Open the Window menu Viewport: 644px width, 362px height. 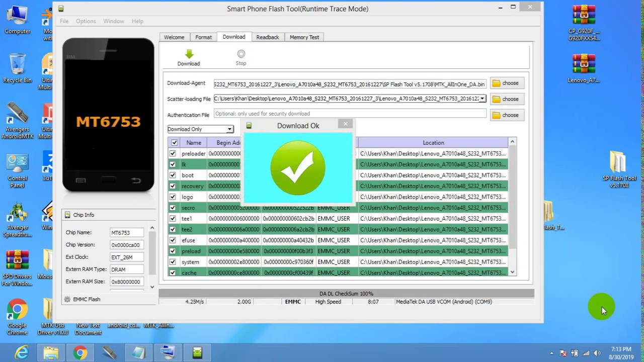(114, 21)
